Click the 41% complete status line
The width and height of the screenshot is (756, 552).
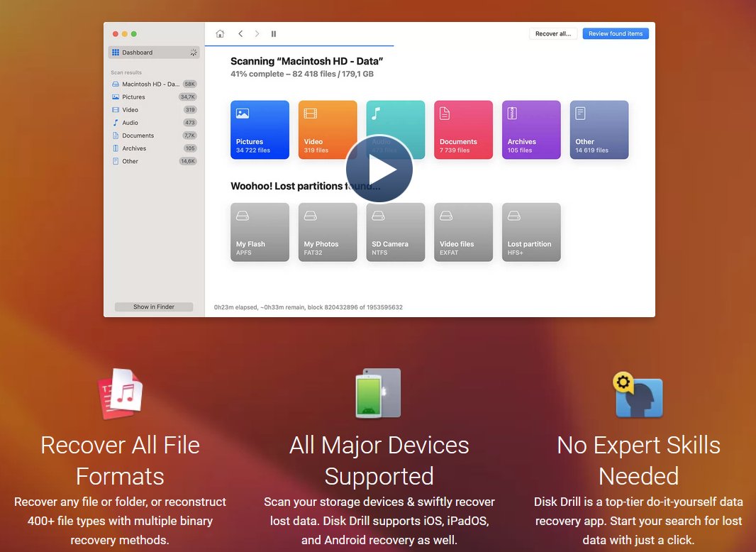tap(302, 74)
